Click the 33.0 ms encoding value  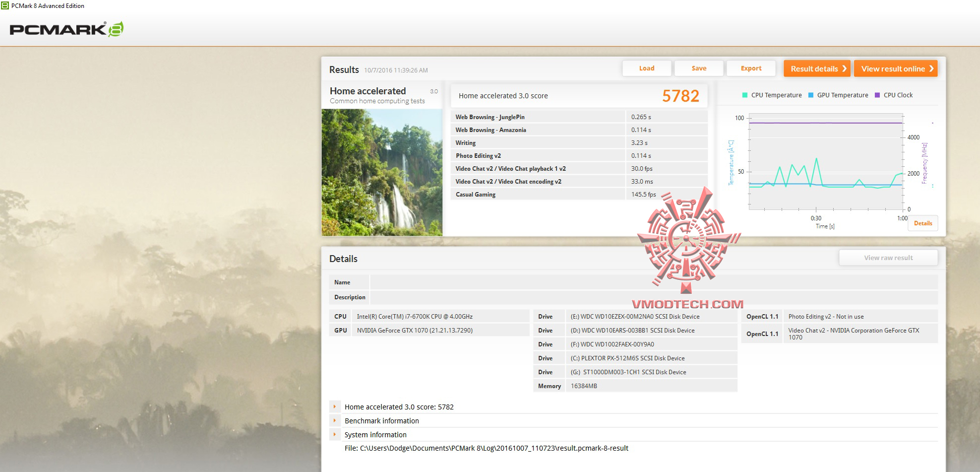pyautogui.click(x=642, y=182)
